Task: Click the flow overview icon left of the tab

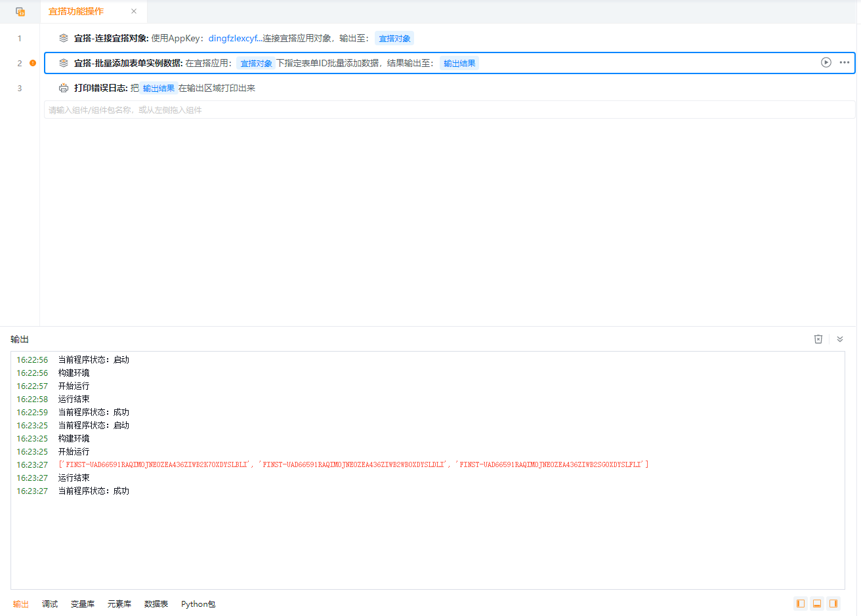Action: click(20, 12)
